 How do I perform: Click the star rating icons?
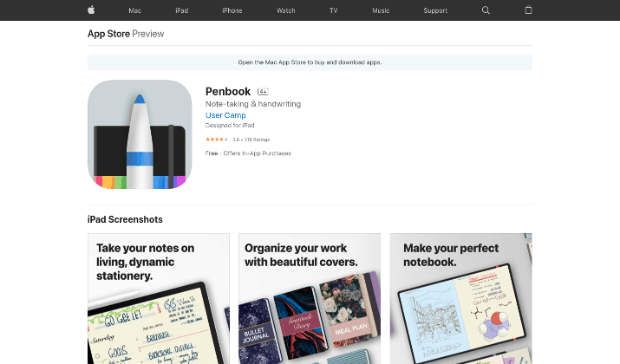click(216, 140)
